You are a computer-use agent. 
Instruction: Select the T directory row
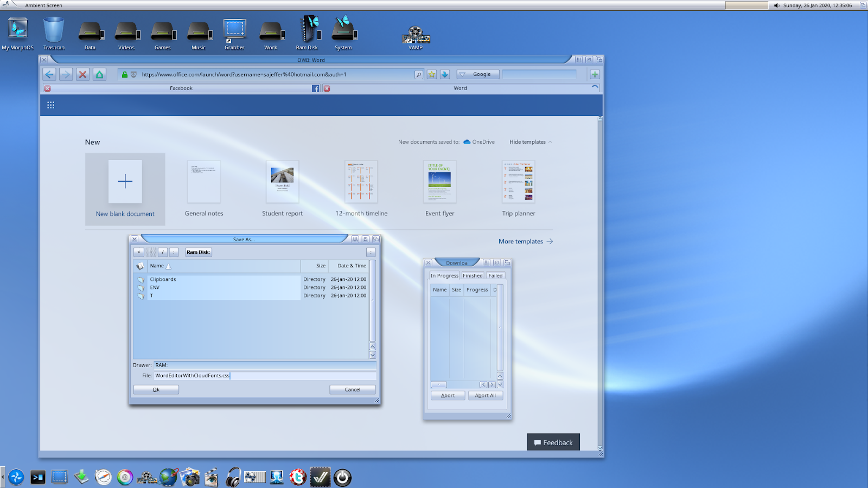click(251, 296)
